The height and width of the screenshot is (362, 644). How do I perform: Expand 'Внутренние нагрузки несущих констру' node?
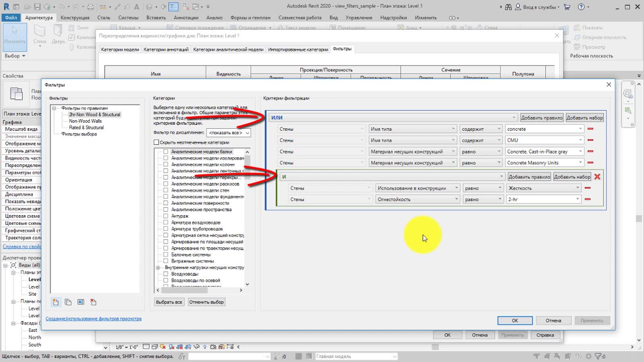click(158, 267)
